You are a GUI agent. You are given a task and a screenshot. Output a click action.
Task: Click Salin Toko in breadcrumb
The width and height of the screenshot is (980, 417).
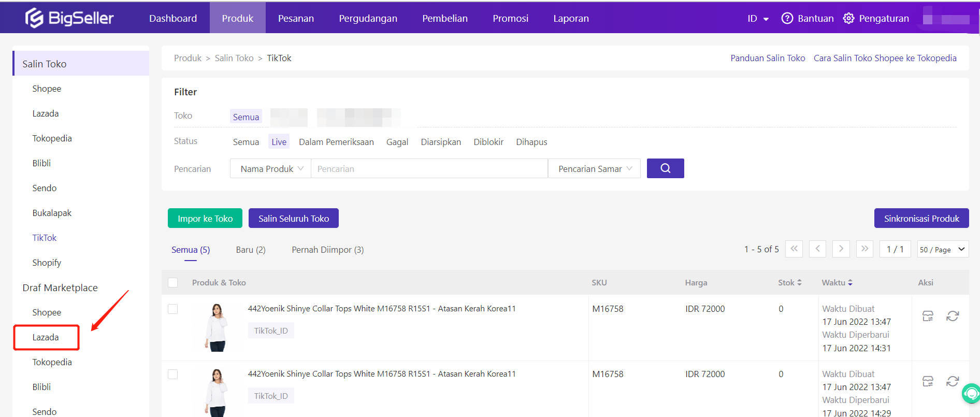point(234,58)
